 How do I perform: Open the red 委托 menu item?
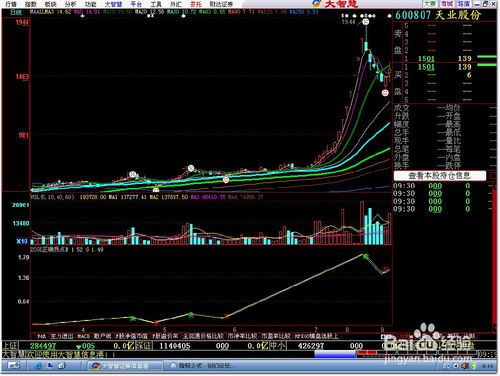pyautogui.click(x=196, y=4)
